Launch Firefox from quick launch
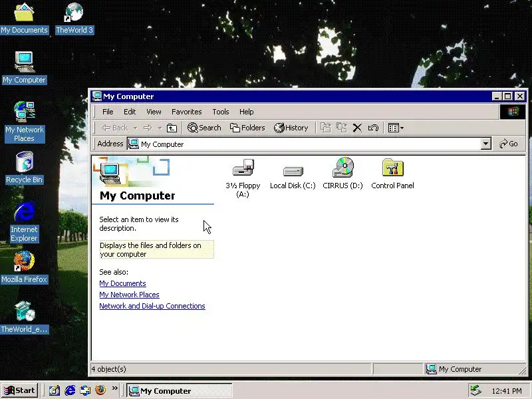 click(x=100, y=390)
